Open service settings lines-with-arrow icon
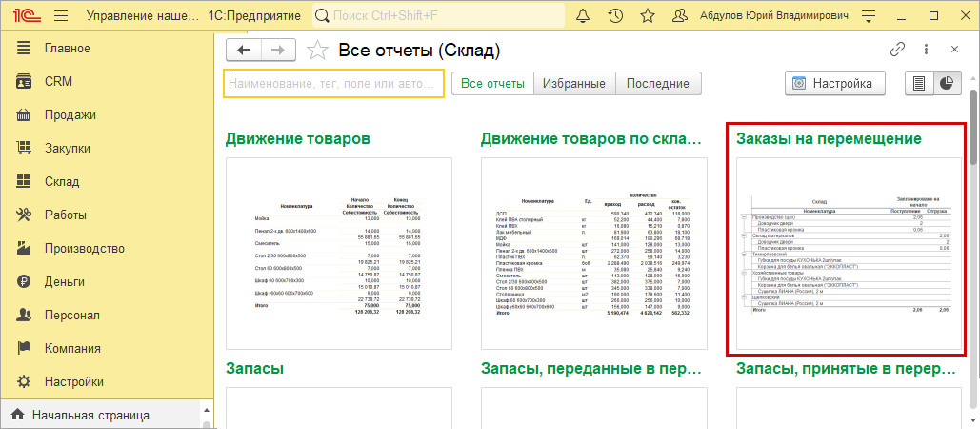 tap(869, 15)
